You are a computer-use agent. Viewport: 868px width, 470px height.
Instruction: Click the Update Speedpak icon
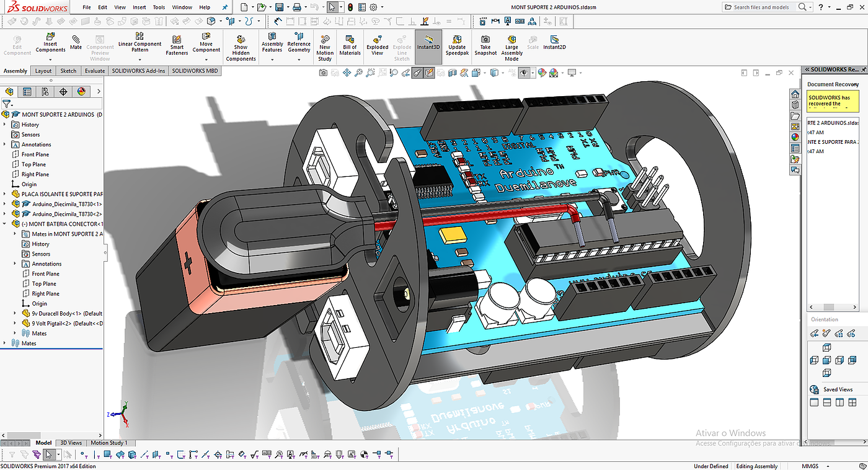[456, 43]
